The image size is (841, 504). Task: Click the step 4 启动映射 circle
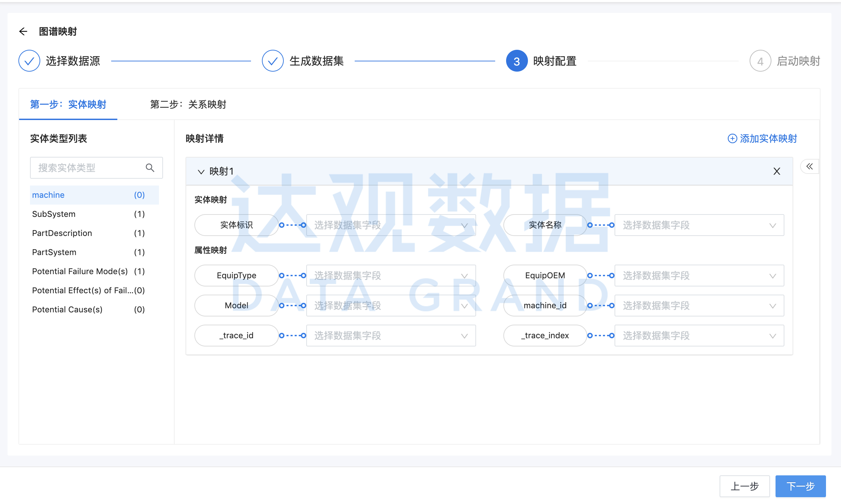click(x=760, y=61)
